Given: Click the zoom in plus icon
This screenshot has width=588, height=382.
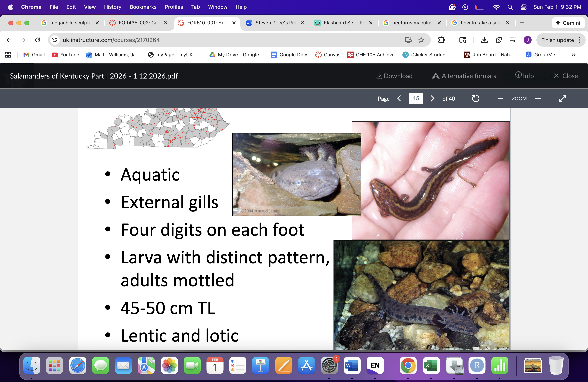Looking at the screenshot, I should (538, 98).
